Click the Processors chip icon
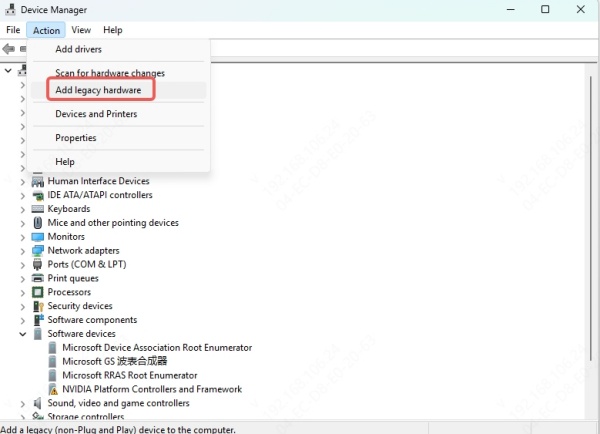Viewport: 600px width, 434px height. (38, 292)
